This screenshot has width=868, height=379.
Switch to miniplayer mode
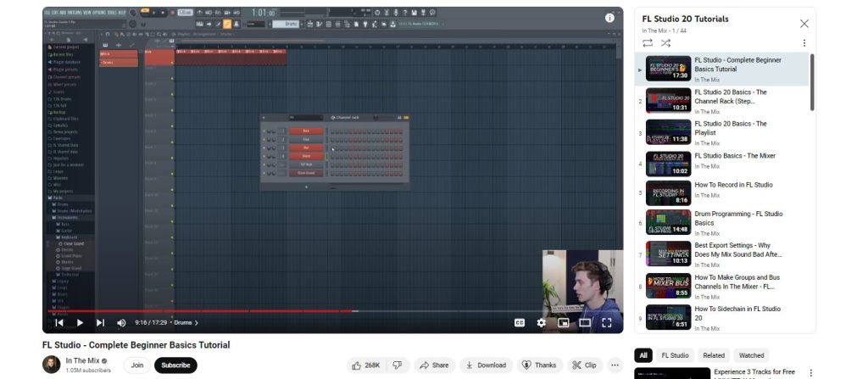pyautogui.click(x=564, y=322)
